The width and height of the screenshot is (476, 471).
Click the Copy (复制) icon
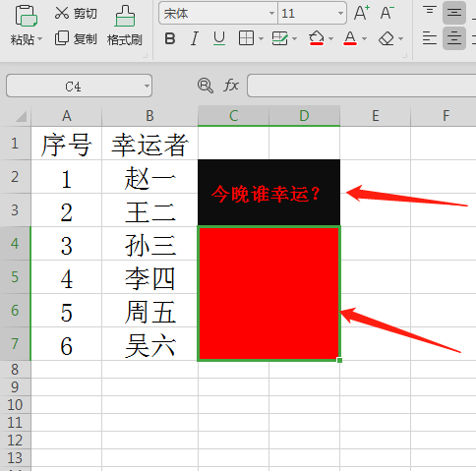click(62, 38)
